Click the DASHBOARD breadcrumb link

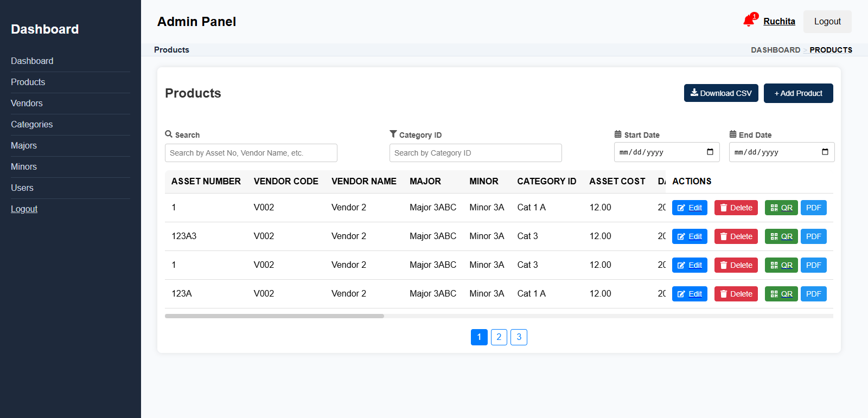(x=775, y=50)
